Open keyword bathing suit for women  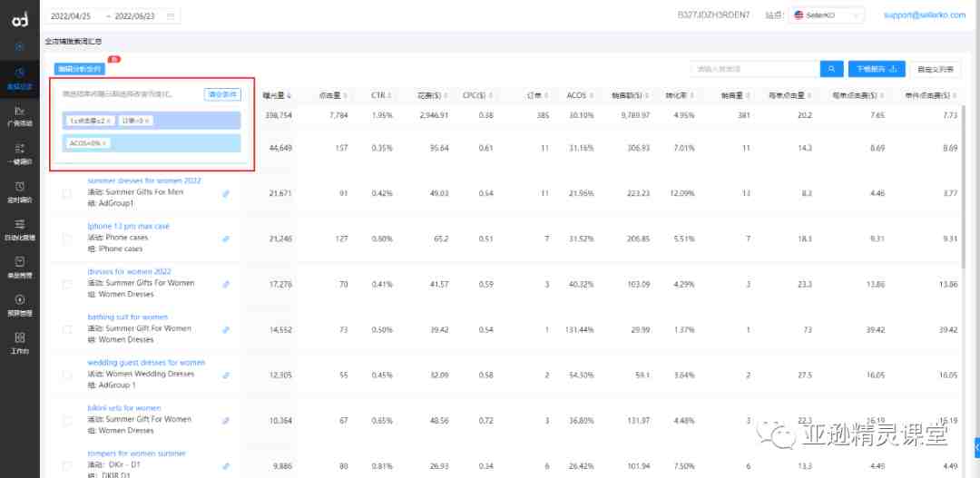pos(128,317)
